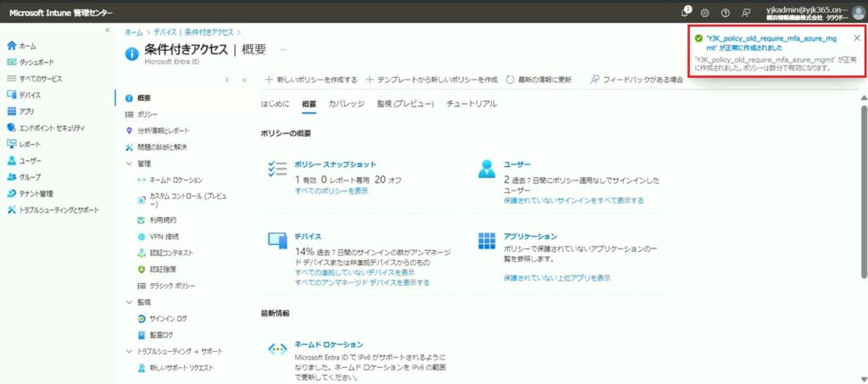
Task: Open the feedback icon in header
Action: [746, 13]
